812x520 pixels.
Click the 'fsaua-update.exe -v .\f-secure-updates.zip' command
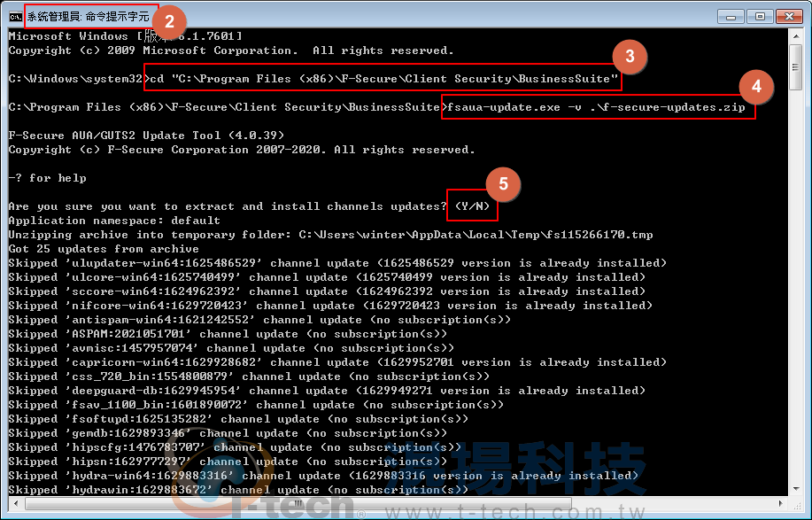(x=596, y=108)
